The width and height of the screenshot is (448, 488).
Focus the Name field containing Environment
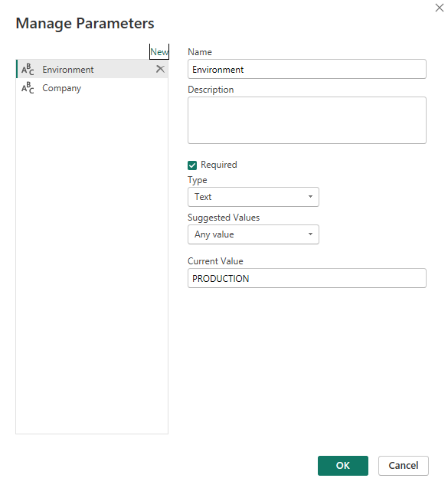pos(307,69)
